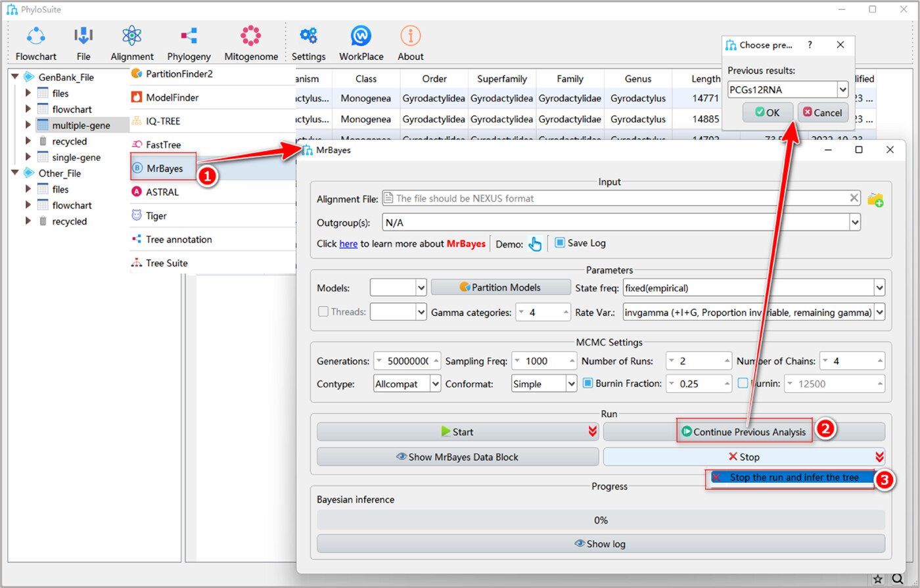This screenshot has height=588, width=920.
Task: Click the Number of Runs field
Action: [699, 361]
